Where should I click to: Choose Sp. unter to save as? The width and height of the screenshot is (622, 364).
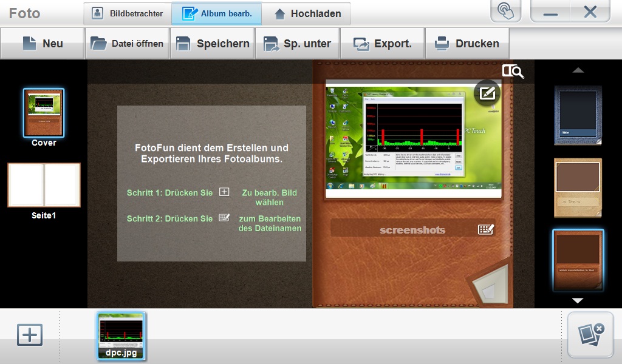click(297, 44)
